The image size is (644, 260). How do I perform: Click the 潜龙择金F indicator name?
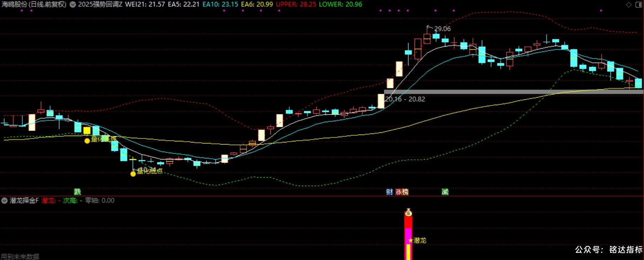(24, 200)
